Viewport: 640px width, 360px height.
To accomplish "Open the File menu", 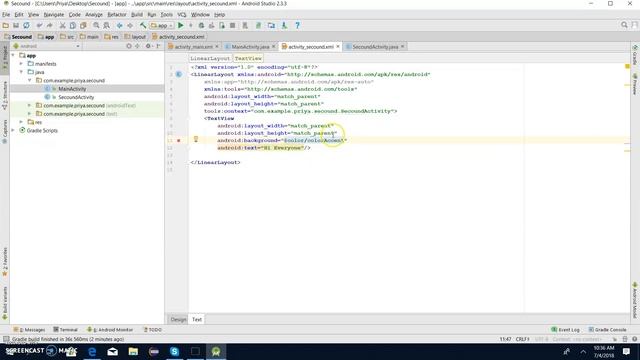I will (x=6, y=15).
